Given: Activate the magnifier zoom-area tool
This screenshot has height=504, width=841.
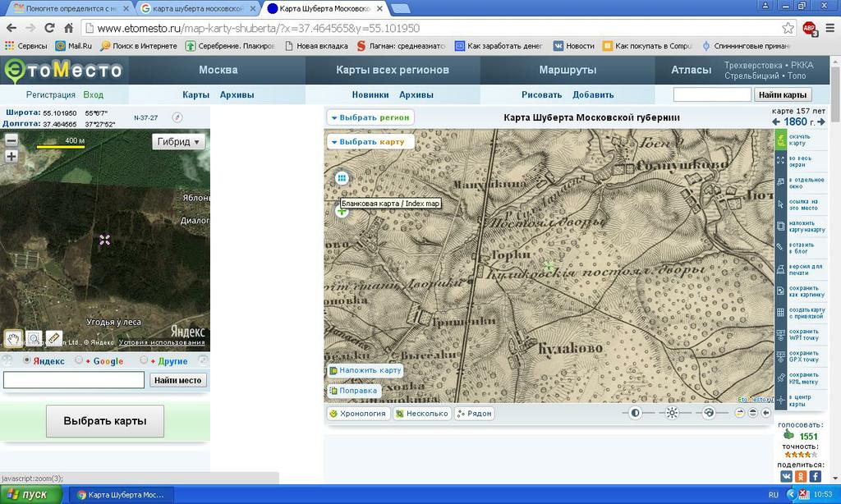Looking at the screenshot, I should (34, 337).
